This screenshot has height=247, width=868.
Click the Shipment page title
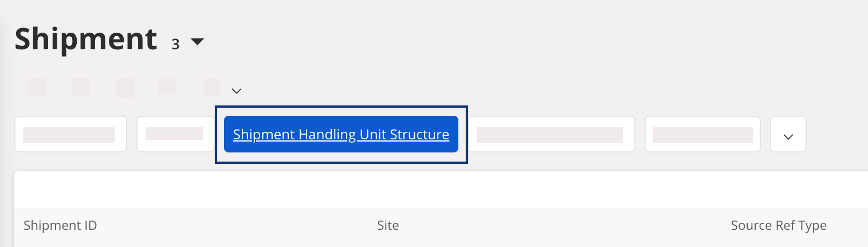[x=85, y=39]
